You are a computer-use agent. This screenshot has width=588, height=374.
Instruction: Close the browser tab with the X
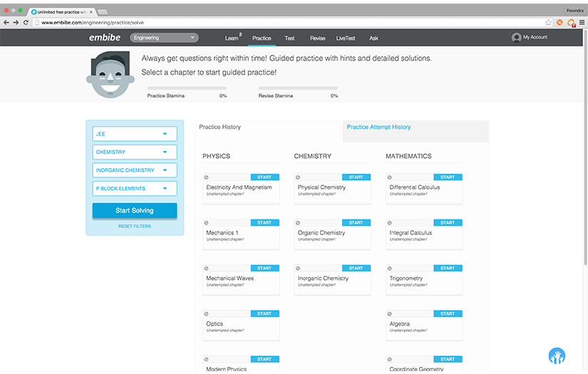(x=91, y=12)
